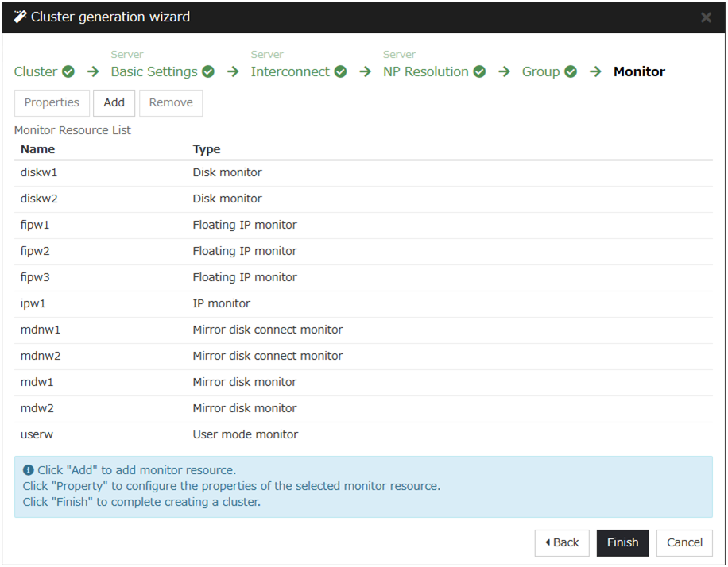
Task: Click the green checkmark next to Group
Action: pos(571,71)
